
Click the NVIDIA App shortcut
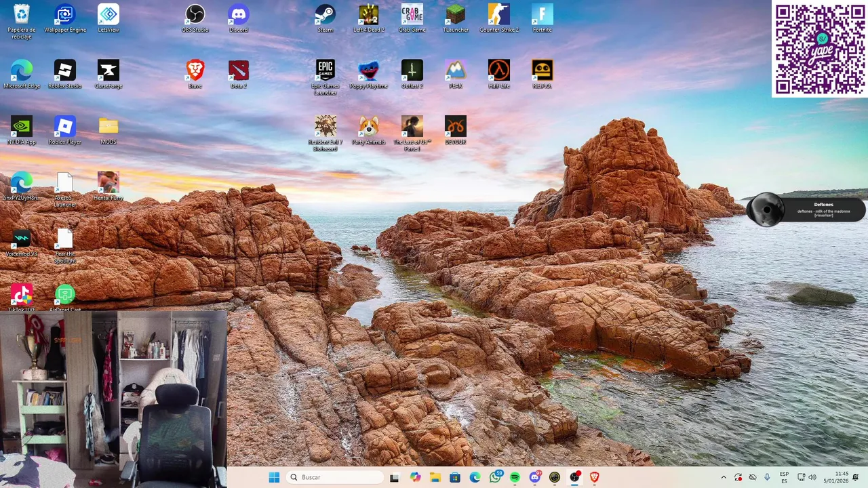click(x=22, y=130)
